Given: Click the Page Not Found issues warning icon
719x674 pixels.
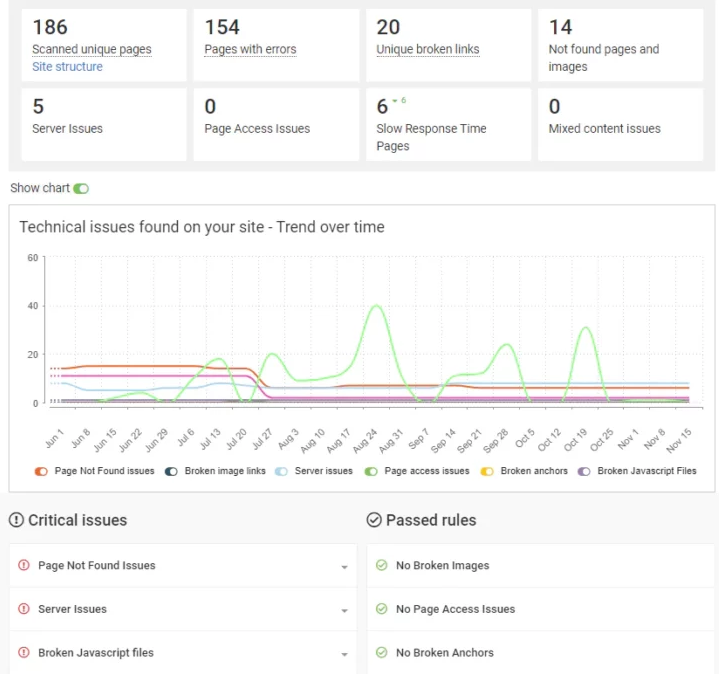Looking at the screenshot, I should (x=24, y=566).
